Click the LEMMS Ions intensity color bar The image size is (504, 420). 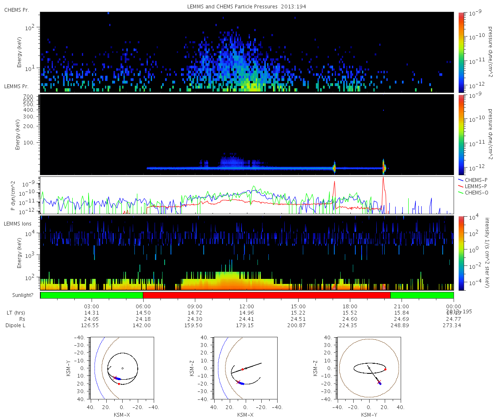tap(461, 253)
